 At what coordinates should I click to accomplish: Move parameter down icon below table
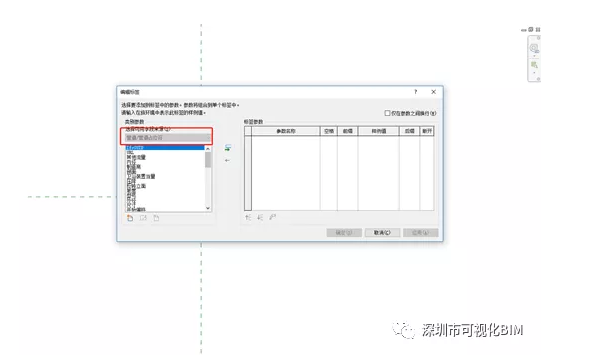coord(260,217)
